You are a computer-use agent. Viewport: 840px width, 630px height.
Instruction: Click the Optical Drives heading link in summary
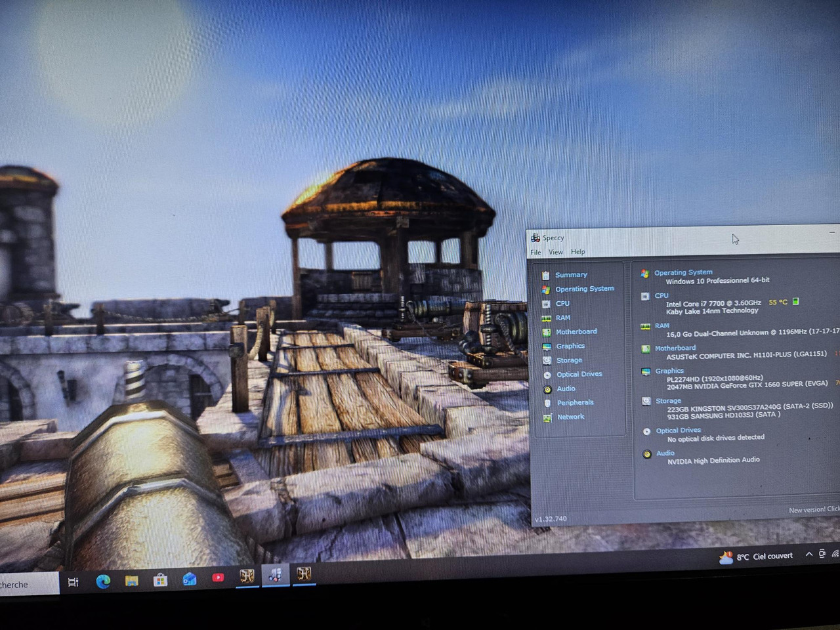pos(678,430)
